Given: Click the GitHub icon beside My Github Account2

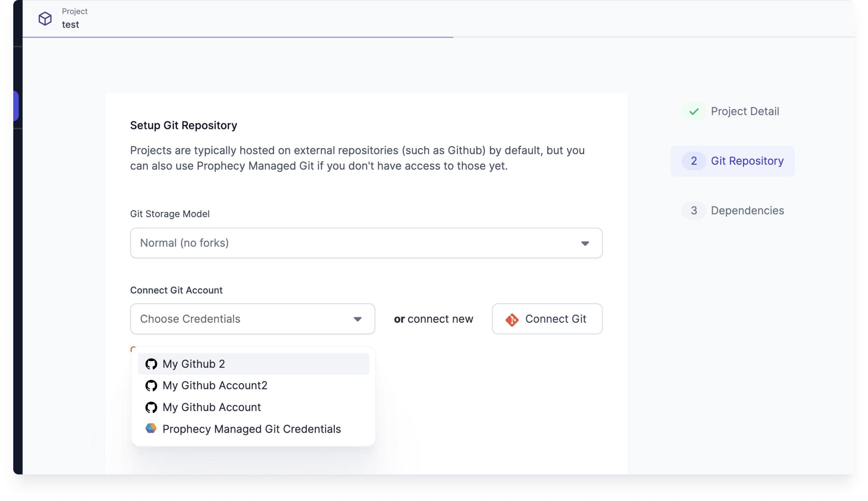Looking at the screenshot, I should (x=151, y=385).
